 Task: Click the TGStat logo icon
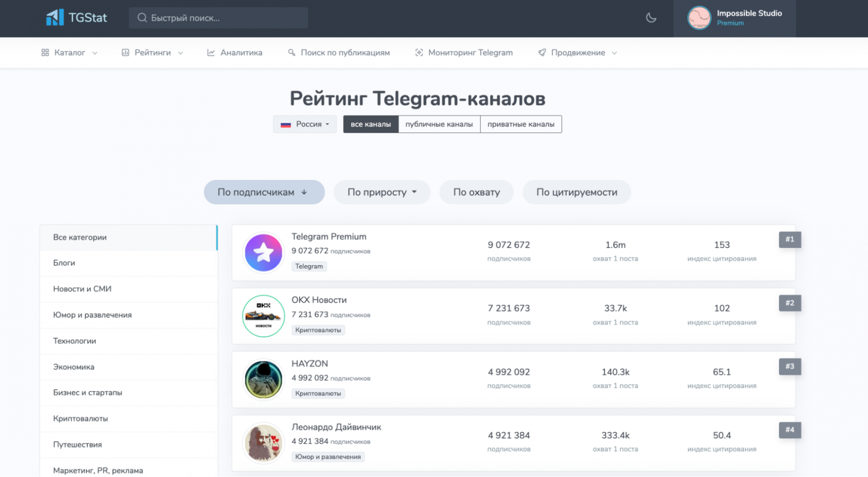pos(55,18)
